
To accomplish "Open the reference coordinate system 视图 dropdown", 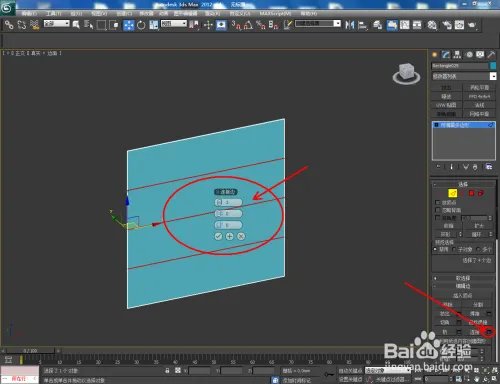I will click(174, 24).
